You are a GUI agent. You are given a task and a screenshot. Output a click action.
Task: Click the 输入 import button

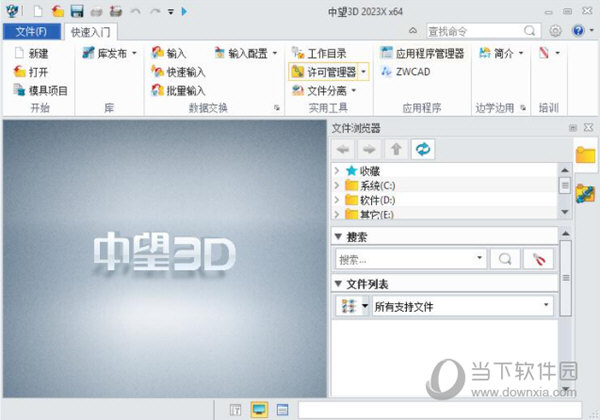click(169, 53)
